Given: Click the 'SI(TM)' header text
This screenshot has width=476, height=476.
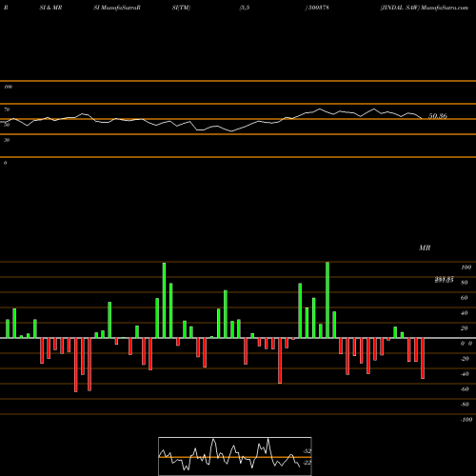Looking at the screenshot, I should click(181, 8).
